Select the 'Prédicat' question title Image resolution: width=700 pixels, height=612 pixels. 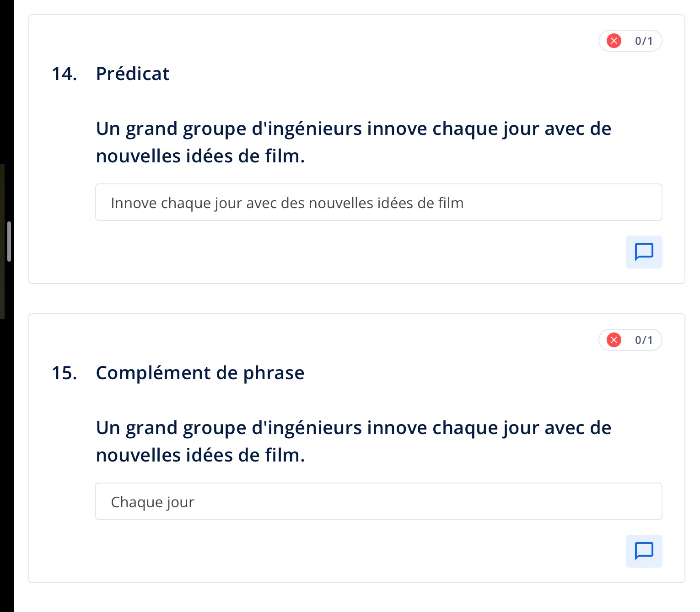[133, 74]
